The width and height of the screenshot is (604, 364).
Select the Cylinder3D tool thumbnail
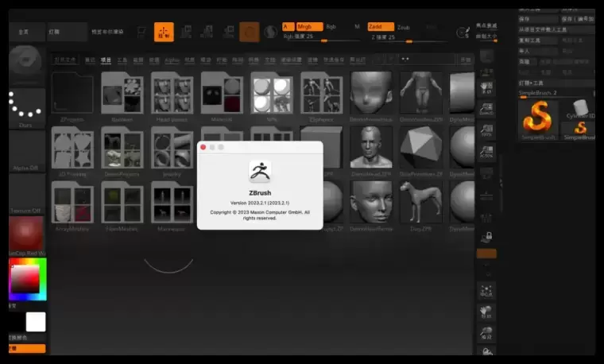579,109
